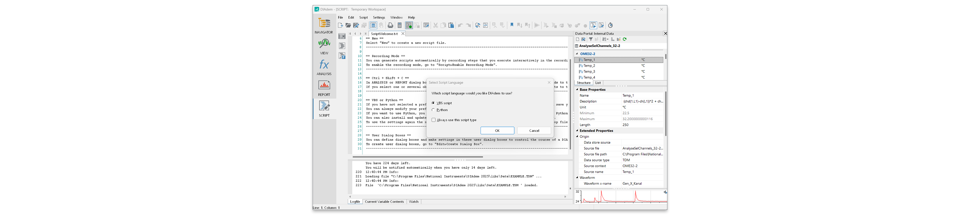Screen dimensions: 980x215
Task: Close the Select Script Language dialog
Action: [x=549, y=83]
